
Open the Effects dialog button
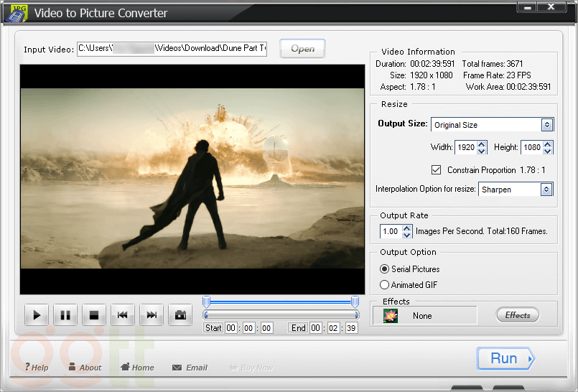(x=517, y=315)
